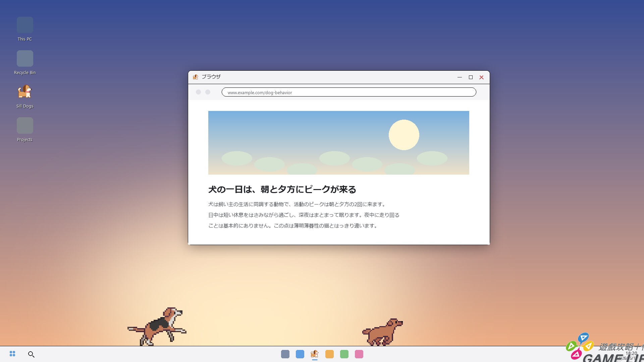
Task: Click the second gray browser navigation circle
Action: [x=208, y=92]
